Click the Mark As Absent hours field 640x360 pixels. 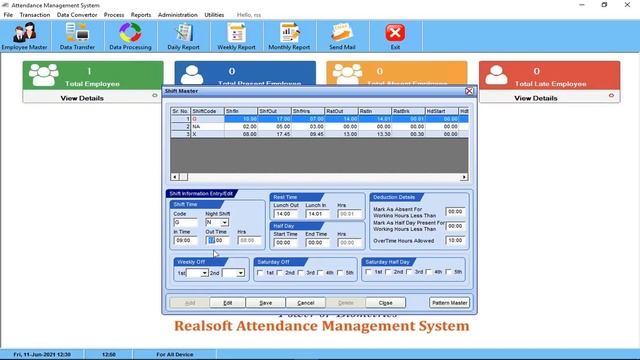pyautogui.click(x=455, y=212)
